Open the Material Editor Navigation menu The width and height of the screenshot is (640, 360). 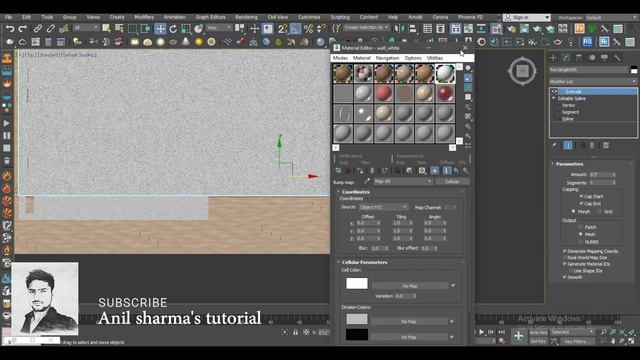(x=387, y=58)
